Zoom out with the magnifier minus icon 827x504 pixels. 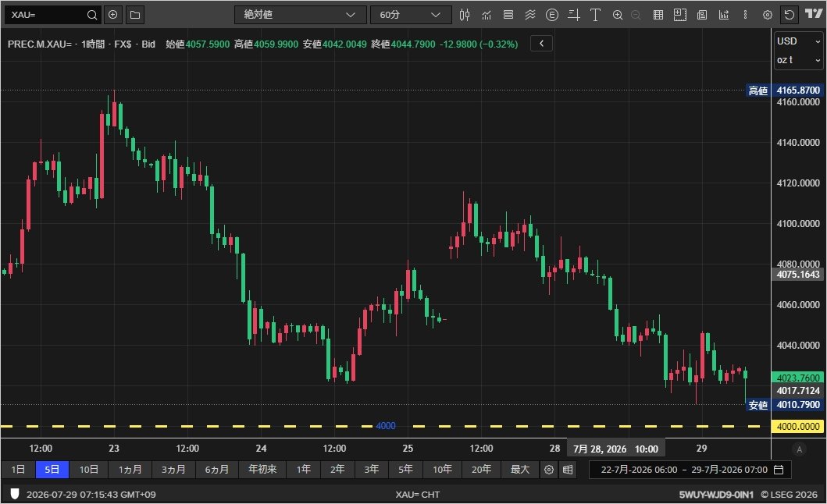[636, 15]
